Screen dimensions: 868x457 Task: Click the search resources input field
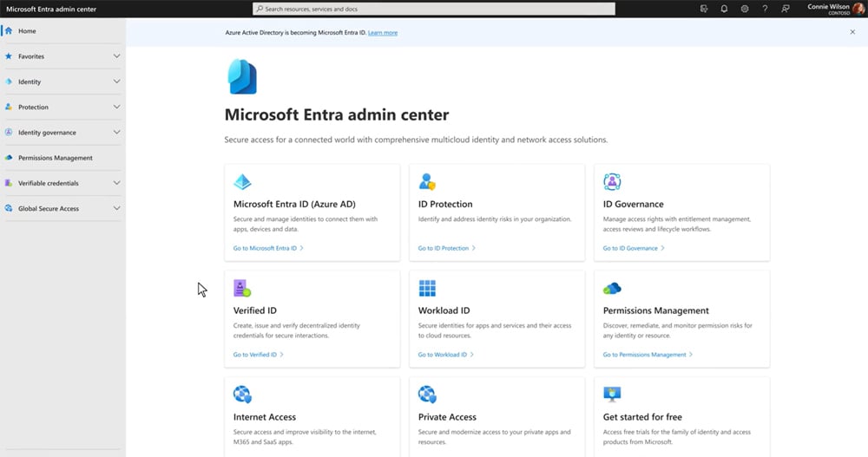(434, 9)
